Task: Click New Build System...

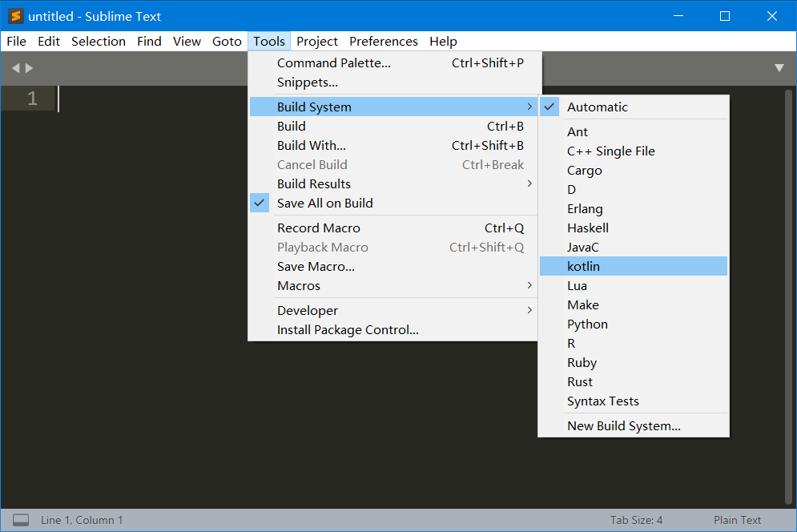Action: (x=625, y=425)
